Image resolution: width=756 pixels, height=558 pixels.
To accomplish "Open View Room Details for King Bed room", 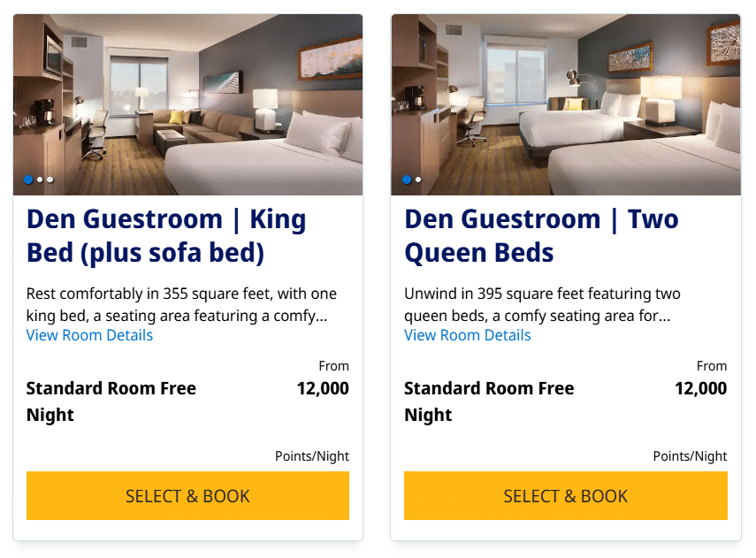I will click(x=89, y=335).
